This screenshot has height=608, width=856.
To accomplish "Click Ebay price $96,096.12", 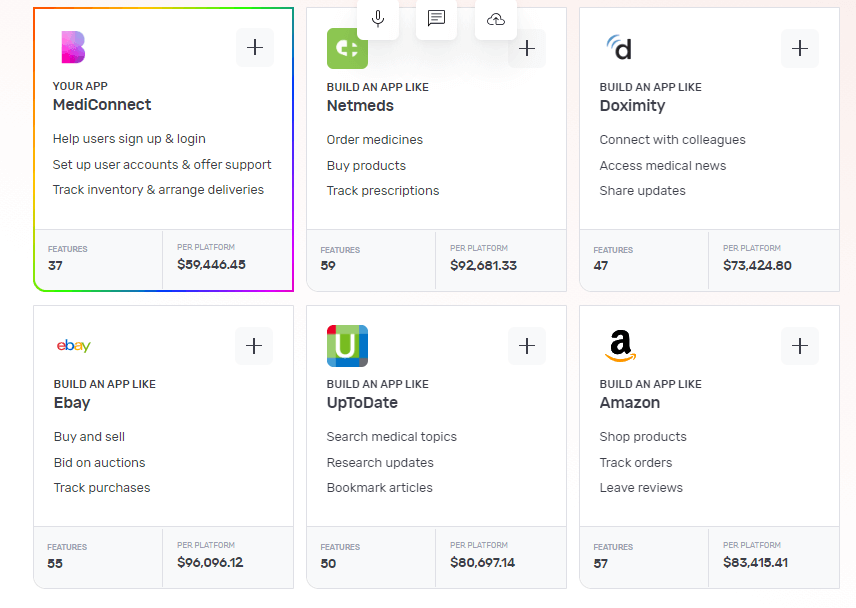I will point(210,563).
